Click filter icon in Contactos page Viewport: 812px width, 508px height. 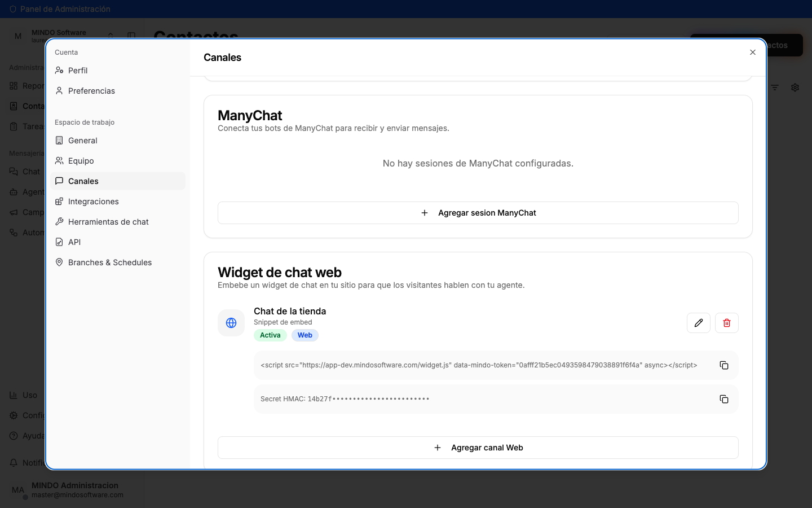(x=775, y=87)
